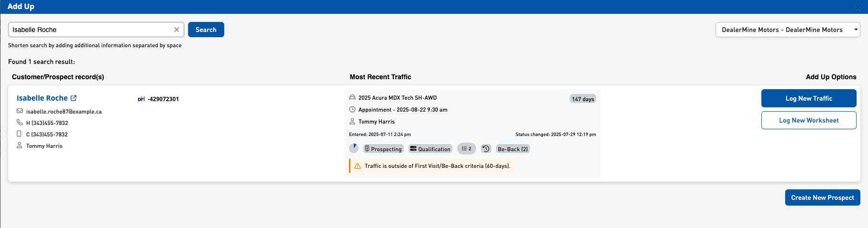Click the orange warning triangle icon
The image size is (868, 228).
358,166
